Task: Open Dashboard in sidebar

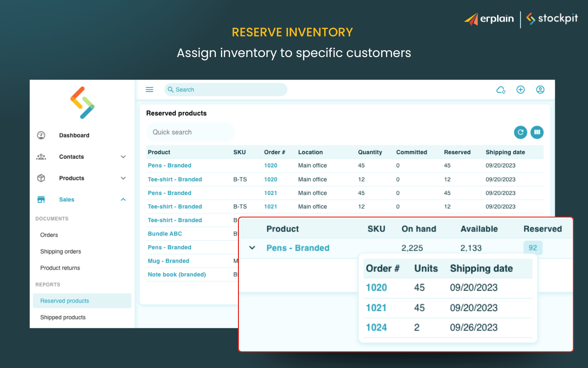Action: tap(74, 135)
